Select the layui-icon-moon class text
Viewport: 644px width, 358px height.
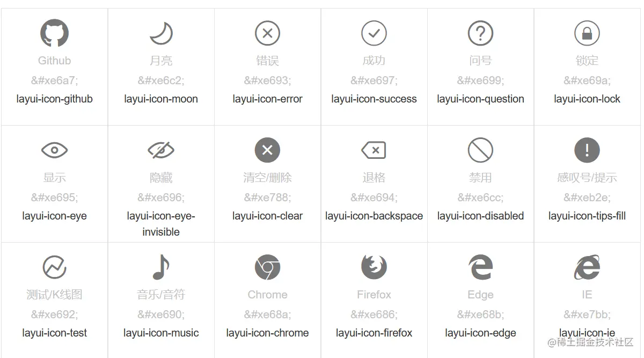coord(161,99)
